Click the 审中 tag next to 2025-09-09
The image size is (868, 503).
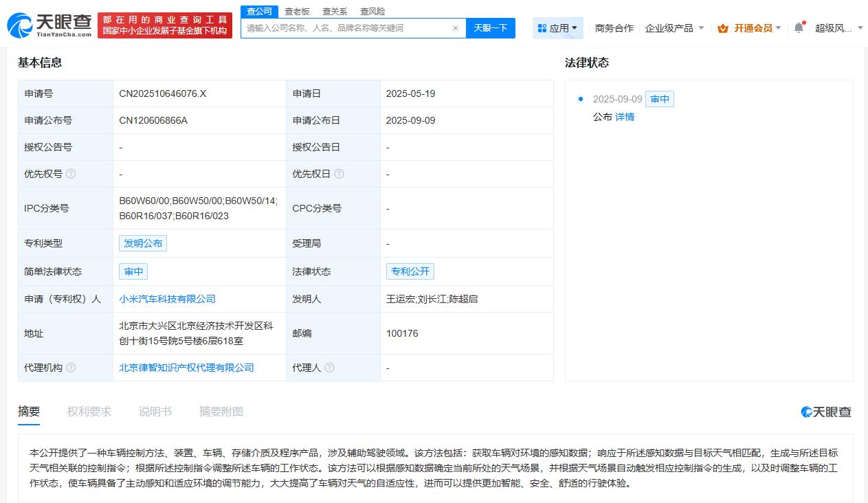[660, 99]
